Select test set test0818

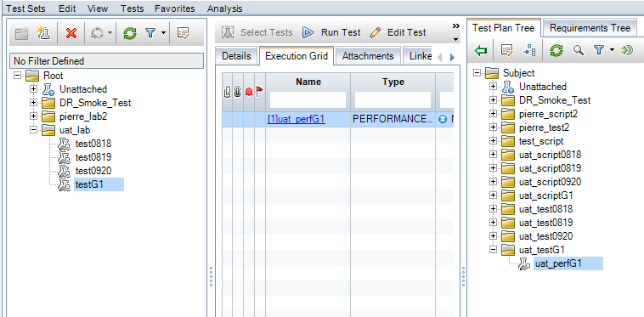coord(93,144)
